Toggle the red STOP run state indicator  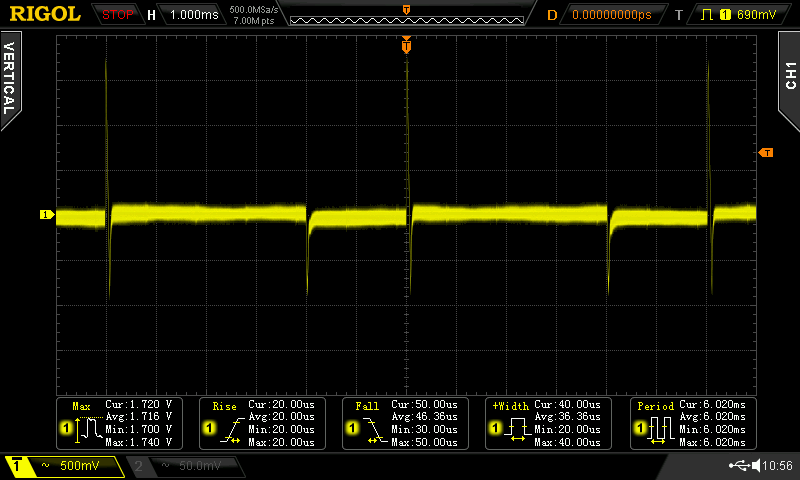pos(118,15)
